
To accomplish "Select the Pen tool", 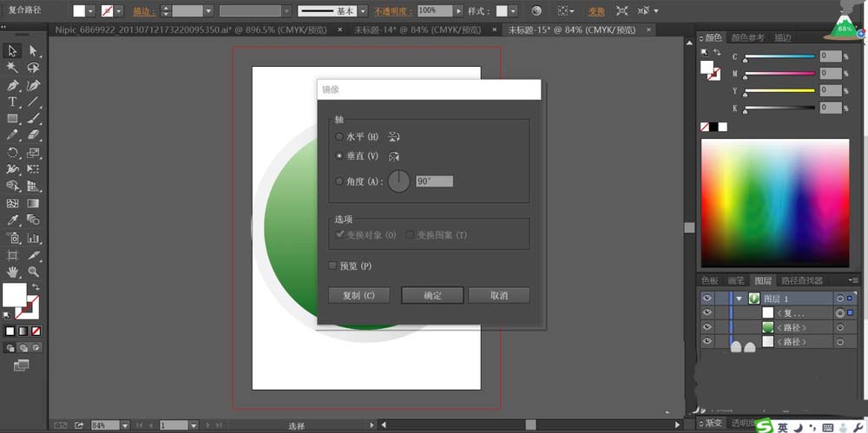I will tap(12, 85).
